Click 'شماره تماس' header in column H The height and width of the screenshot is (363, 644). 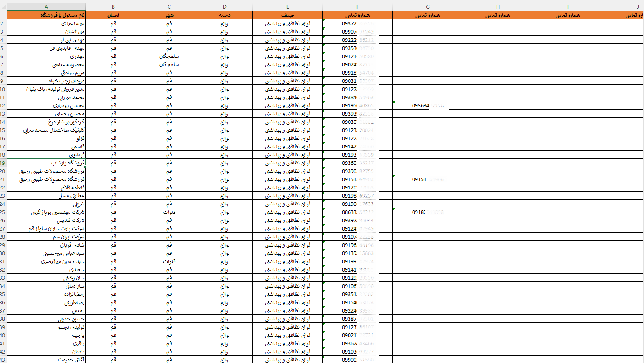pos(498,15)
